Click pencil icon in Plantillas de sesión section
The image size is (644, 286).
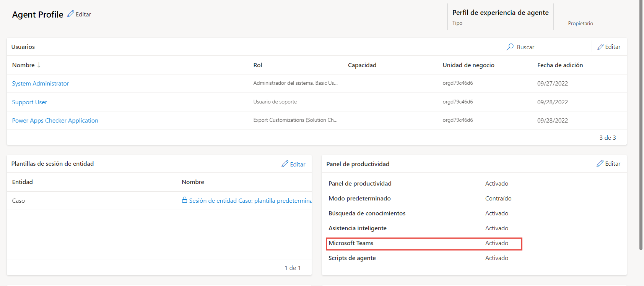285,164
